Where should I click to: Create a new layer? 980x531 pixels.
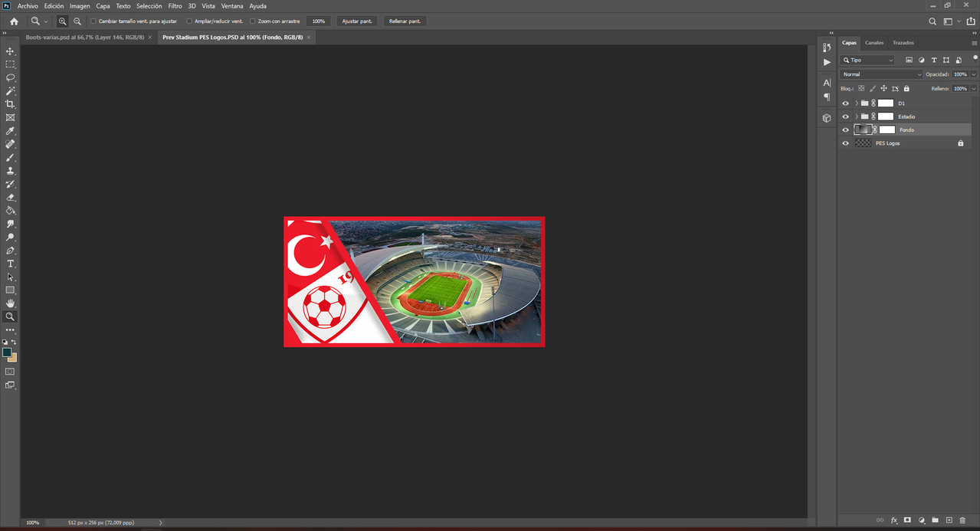click(949, 520)
